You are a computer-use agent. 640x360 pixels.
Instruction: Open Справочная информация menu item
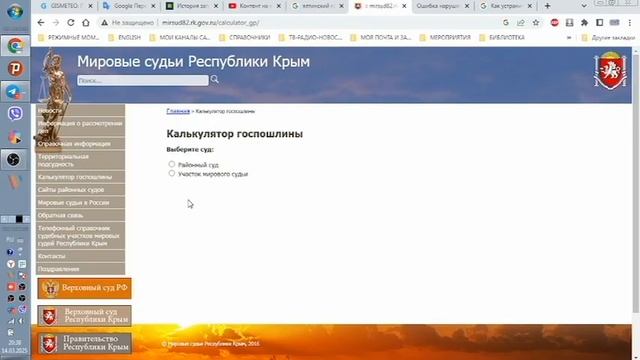tap(80, 144)
